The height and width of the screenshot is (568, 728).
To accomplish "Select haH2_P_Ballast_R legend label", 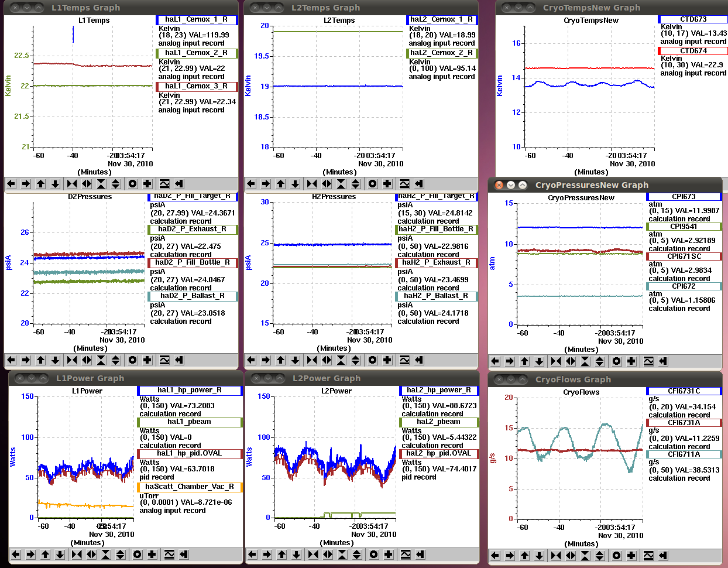I will pos(437,296).
